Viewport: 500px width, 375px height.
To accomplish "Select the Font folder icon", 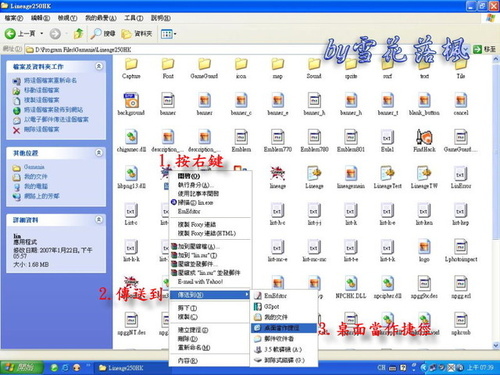I will [168, 68].
